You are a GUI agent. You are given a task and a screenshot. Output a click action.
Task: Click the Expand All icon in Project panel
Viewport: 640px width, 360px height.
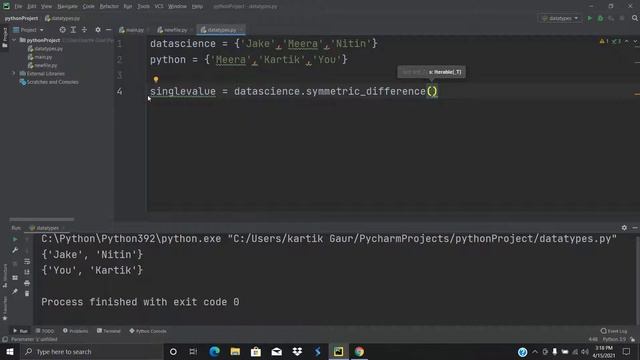pos(73,30)
